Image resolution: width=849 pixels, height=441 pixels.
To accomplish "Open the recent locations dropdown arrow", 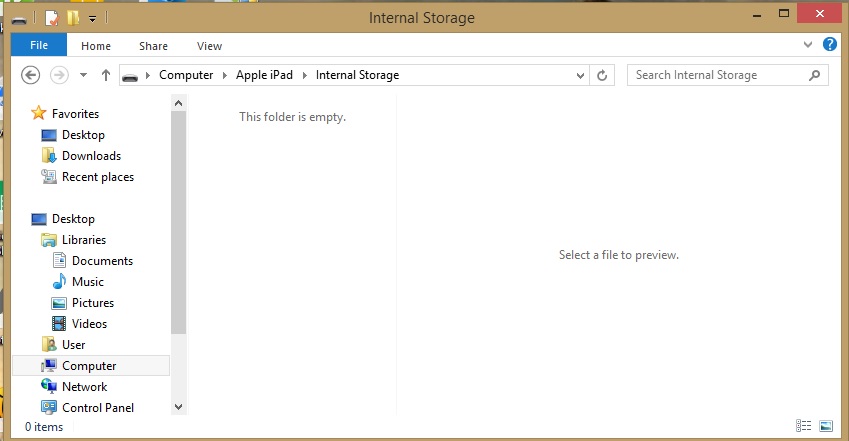I will pos(83,75).
